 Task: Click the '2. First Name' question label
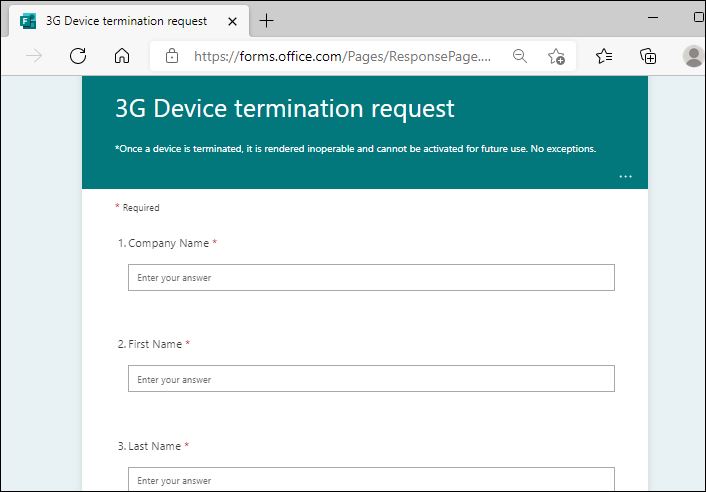(154, 344)
